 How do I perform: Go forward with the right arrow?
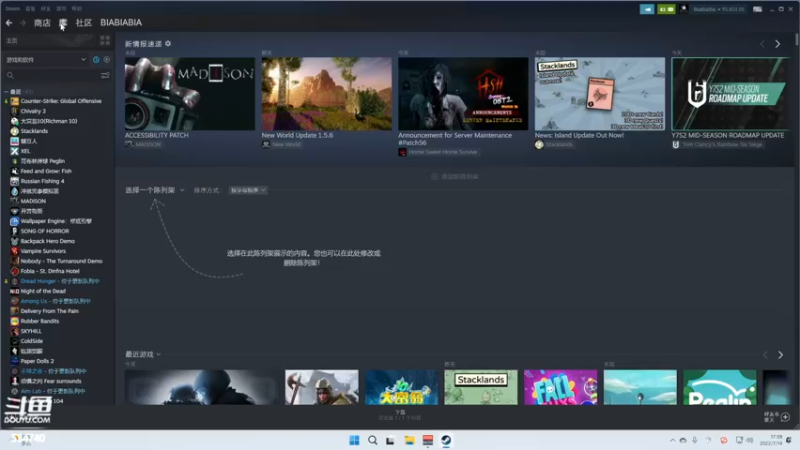pos(22,22)
